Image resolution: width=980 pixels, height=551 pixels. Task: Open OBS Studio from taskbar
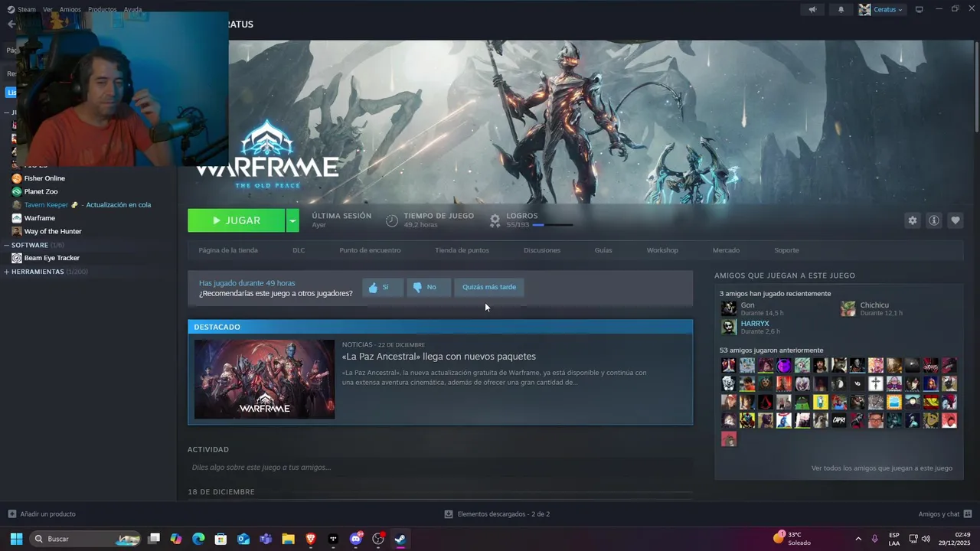click(x=378, y=539)
